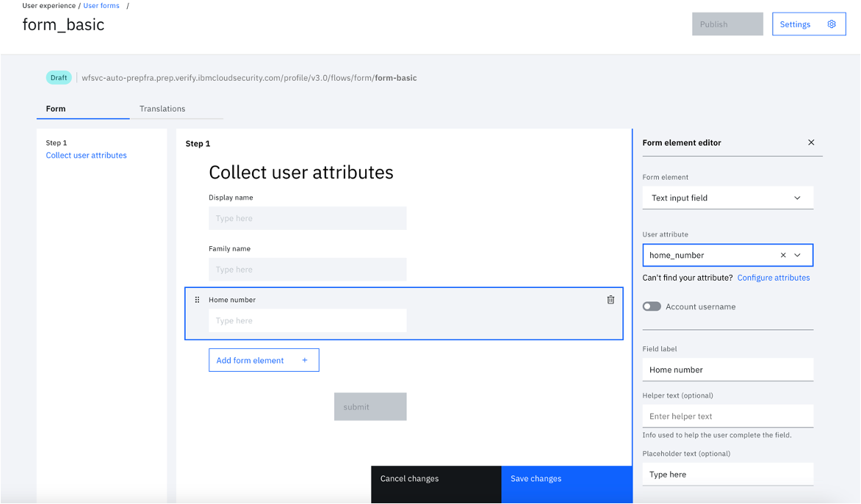Click the User experience breadcrumb text
This screenshot has height=504, width=861.
[x=49, y=5]
